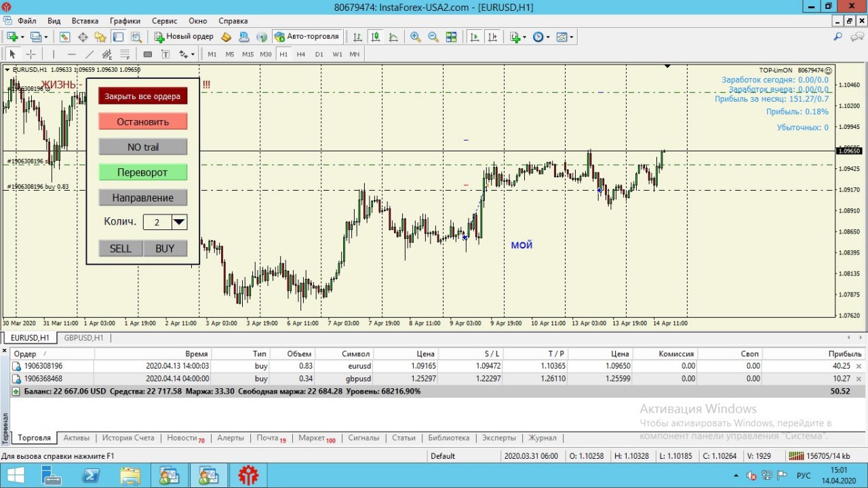Click the Закрыть все ордера button

coord(142,96)
